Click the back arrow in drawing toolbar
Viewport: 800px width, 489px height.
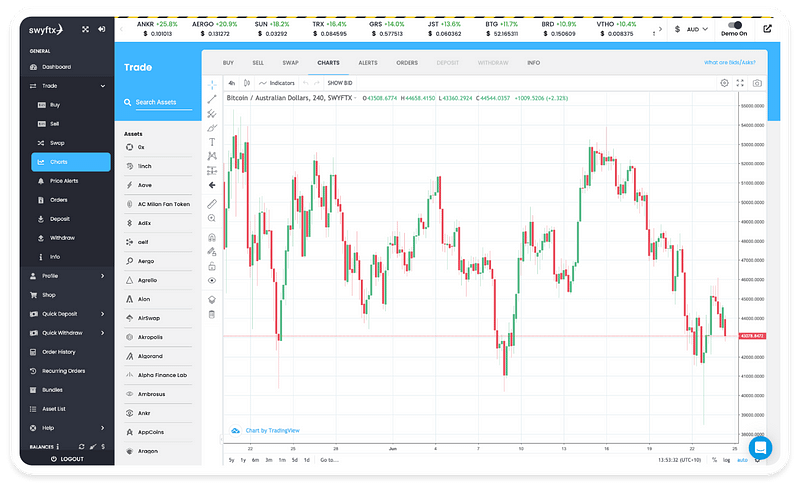212,185
